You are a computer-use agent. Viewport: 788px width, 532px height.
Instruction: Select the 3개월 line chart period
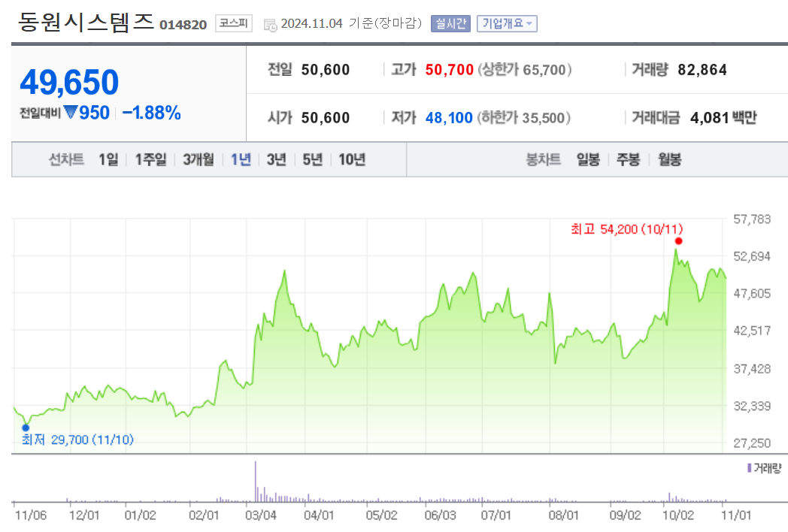pyautogui.click(x=198, y=160)
